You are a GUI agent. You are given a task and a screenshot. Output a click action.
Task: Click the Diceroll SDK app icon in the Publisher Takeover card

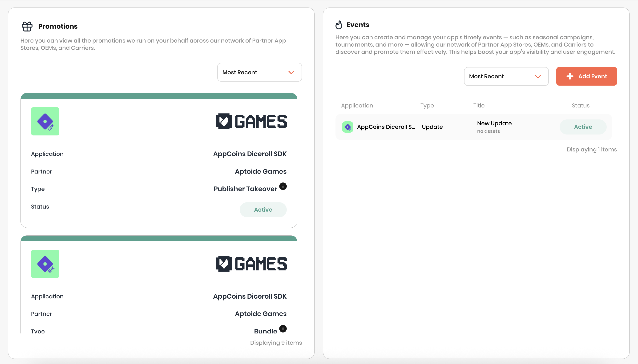(45, 121)
